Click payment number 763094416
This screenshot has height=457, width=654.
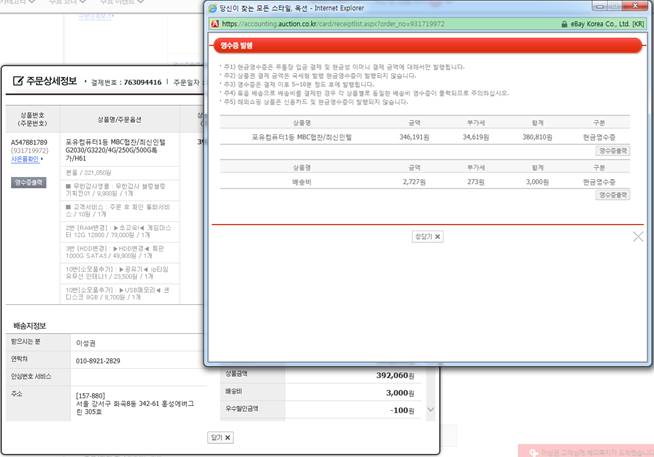click(143, 83)
